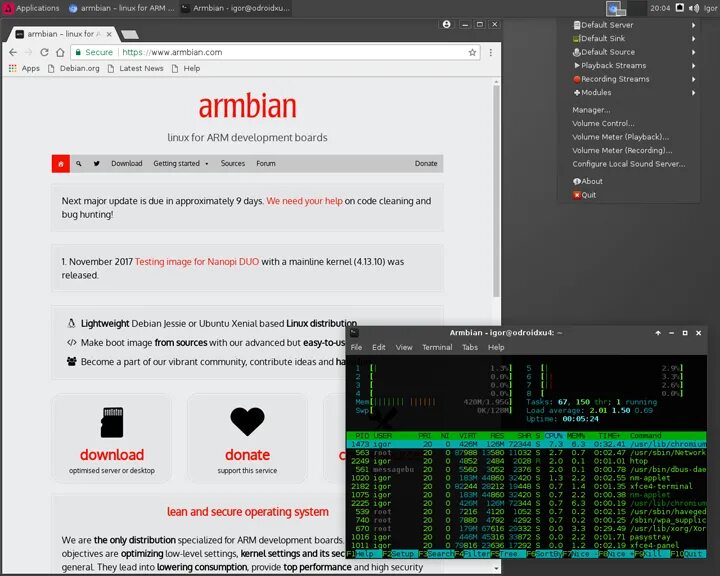The image size is (720, 576).
Task: Switch to armbian Chromium taskbar button
Action: tap(122, 8)
